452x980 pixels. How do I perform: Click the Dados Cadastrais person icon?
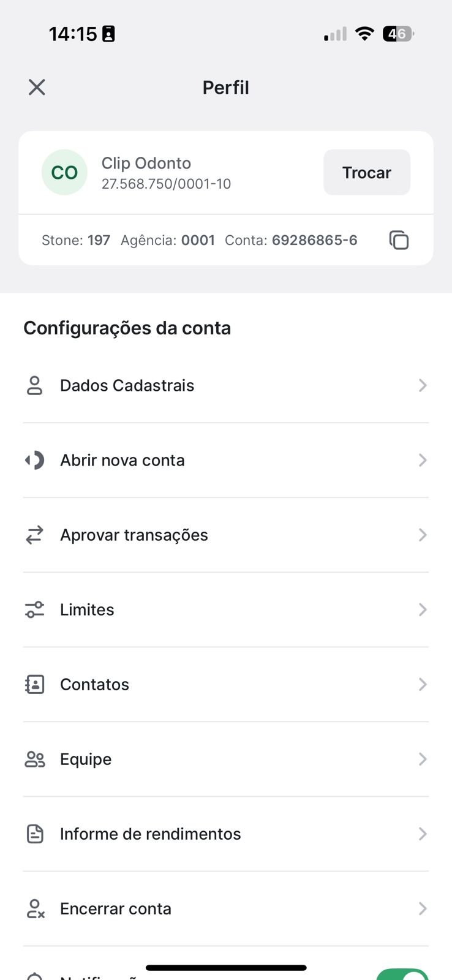pyautogui.click(x=34, y=385)
